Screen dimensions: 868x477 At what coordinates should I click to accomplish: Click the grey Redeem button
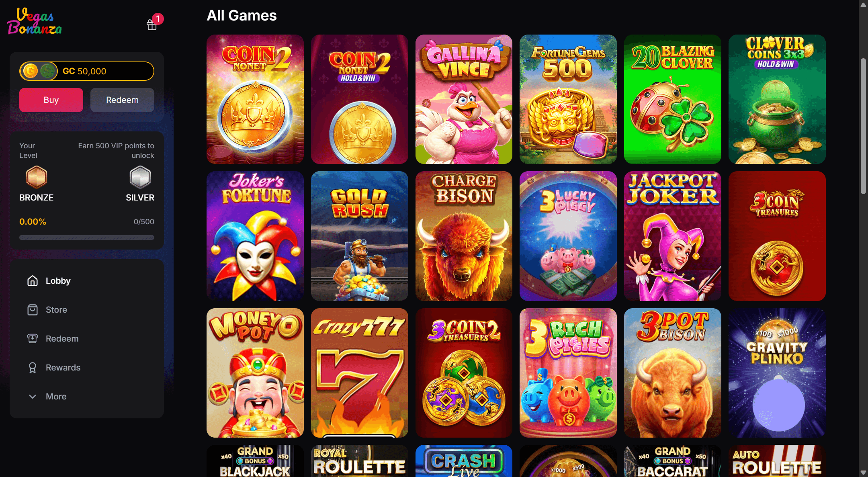pyautogui.click(x=122, y=100)
